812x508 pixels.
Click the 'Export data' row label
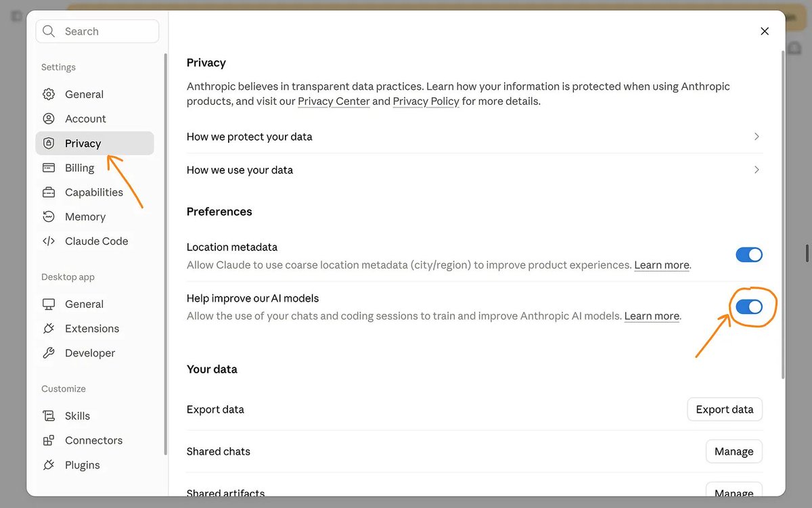tap(215, 409)
